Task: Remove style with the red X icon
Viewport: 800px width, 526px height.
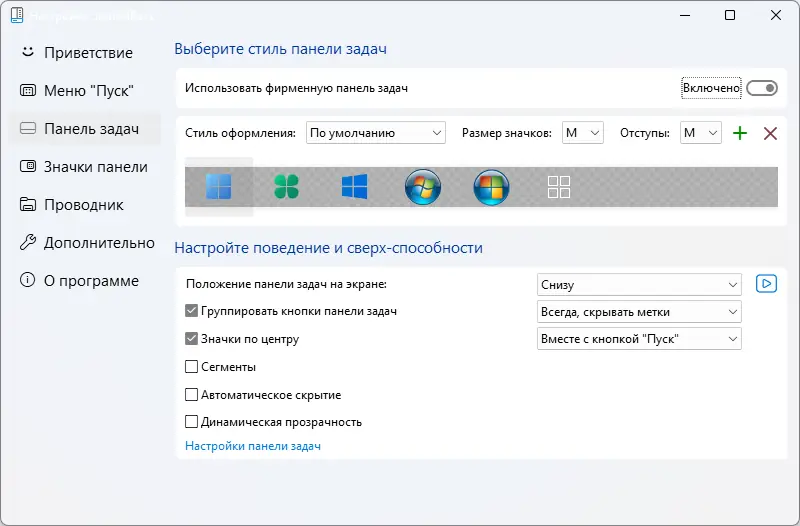Action: tap(770, 133)
